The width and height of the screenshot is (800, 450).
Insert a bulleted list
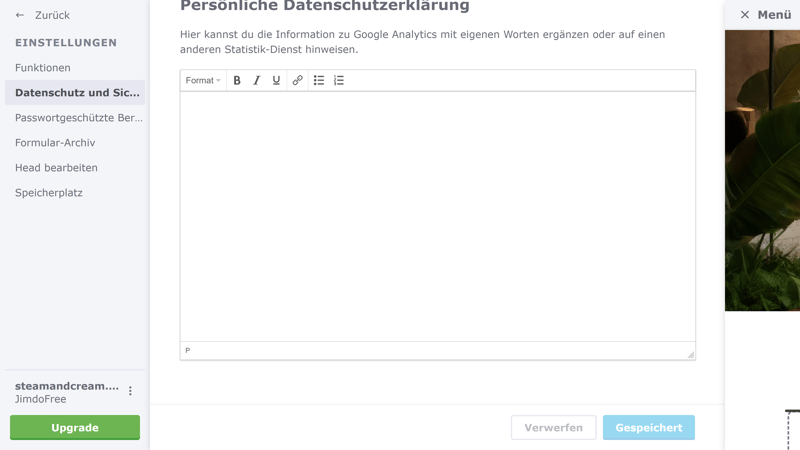click(319, 80)
